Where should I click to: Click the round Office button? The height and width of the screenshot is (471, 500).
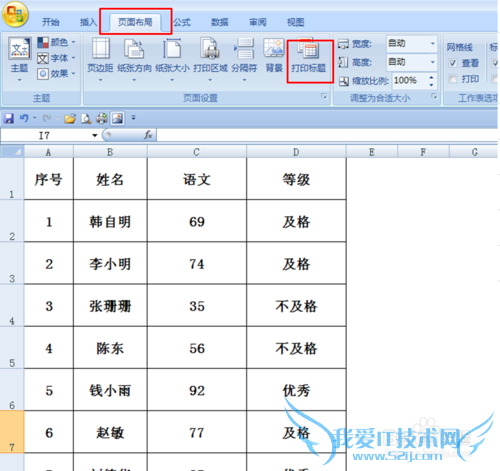[x=15, y=14]
